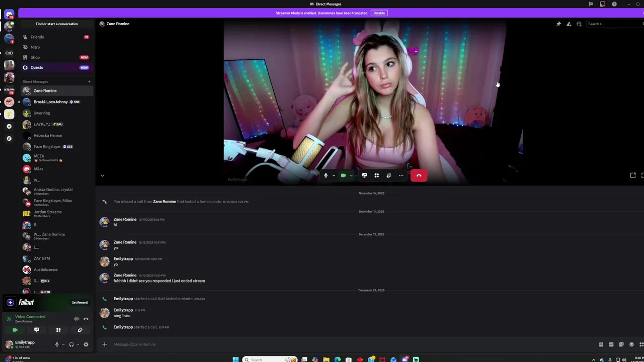Click the taskbar Search box

[x=269, y=359]
